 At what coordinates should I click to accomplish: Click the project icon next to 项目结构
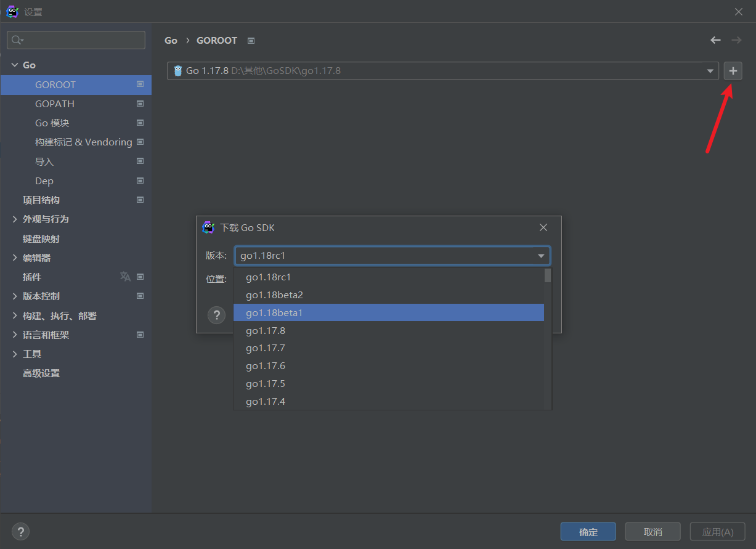140,200
